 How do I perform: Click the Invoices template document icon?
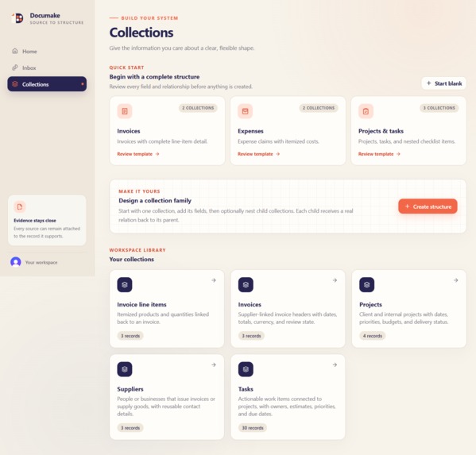[x=125, y=111]
